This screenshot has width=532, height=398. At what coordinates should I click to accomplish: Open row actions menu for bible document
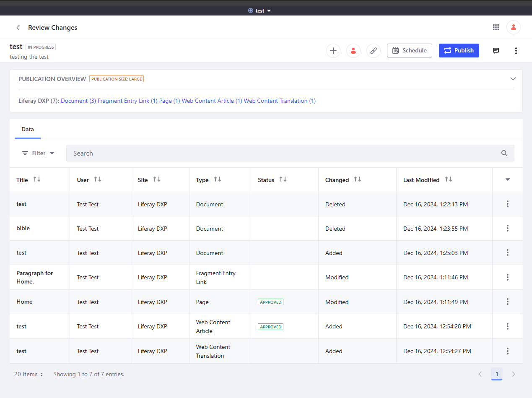(507, 229)
